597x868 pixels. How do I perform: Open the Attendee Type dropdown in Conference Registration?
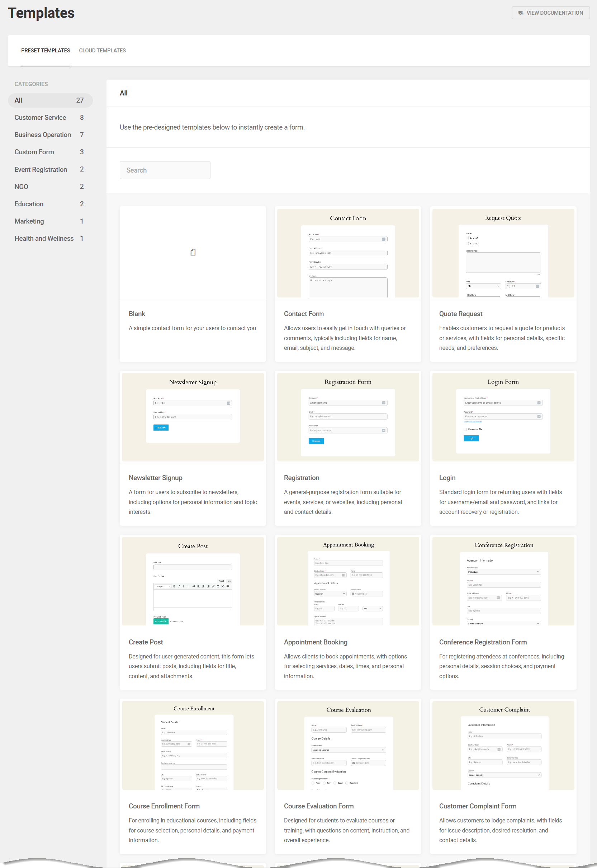click(x=503, y=572)
